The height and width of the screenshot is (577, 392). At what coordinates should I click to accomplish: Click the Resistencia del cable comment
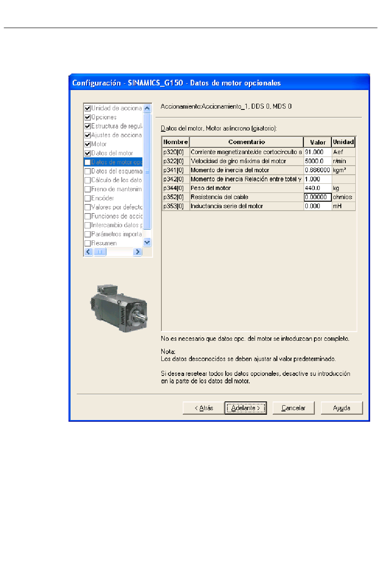click(x=247, y=197)
